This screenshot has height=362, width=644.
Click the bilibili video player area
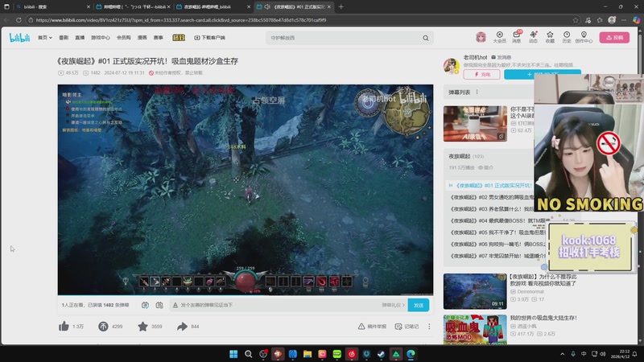246,190
